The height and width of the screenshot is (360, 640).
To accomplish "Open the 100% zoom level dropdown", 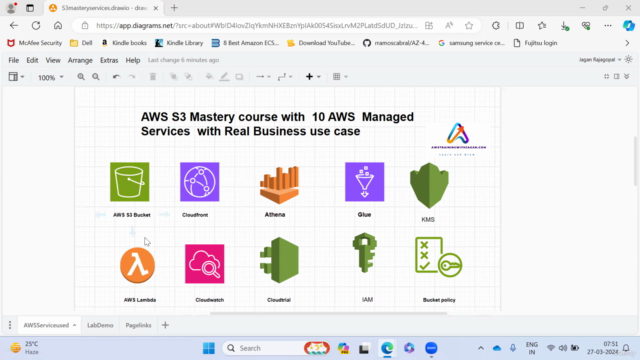I will (x=50, y=77).
